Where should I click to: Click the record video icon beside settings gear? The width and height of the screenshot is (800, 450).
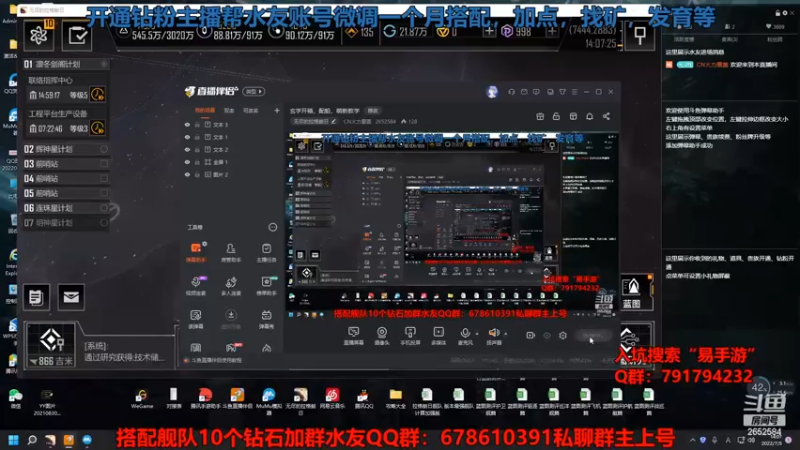pos(531,336)
